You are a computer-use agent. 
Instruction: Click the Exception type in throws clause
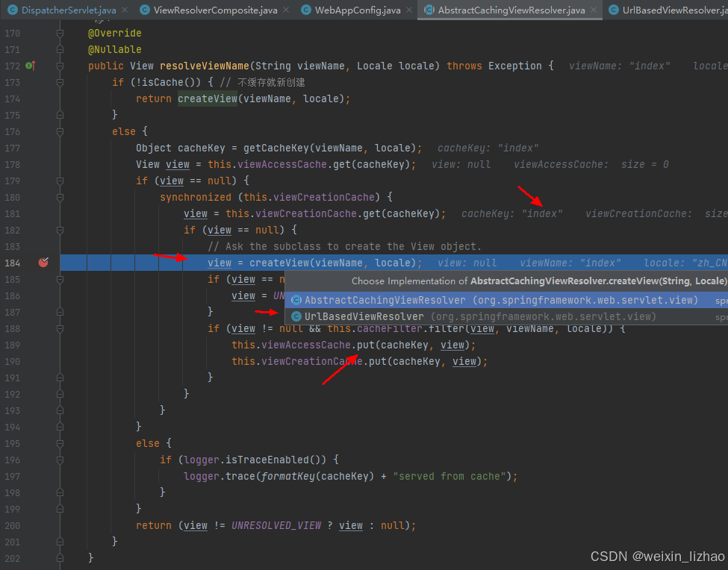click(515, 66)
